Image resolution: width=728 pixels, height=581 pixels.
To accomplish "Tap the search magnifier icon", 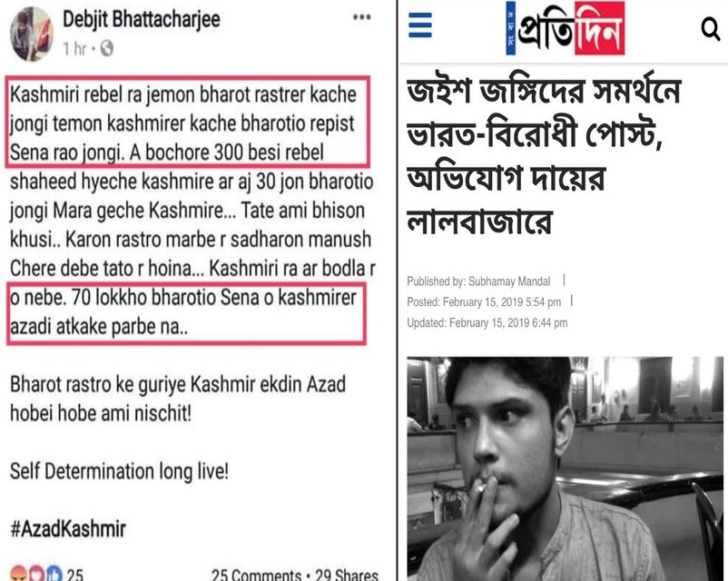I will pos(711,29).
